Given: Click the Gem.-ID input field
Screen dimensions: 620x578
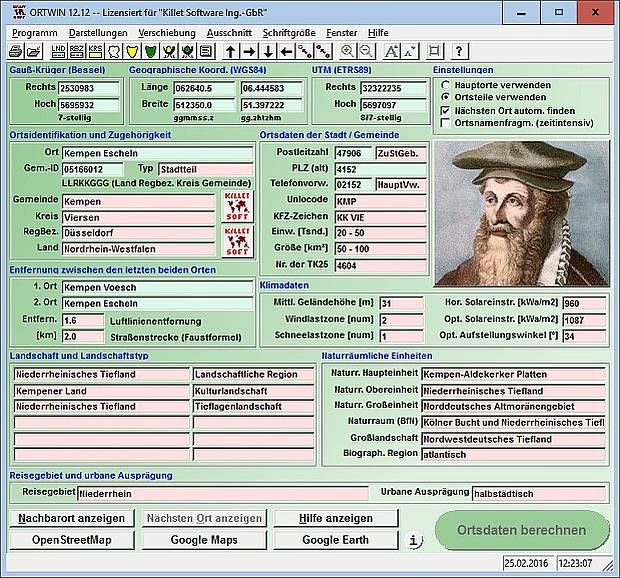Looking at the screenshot, I should click(93, 170).
